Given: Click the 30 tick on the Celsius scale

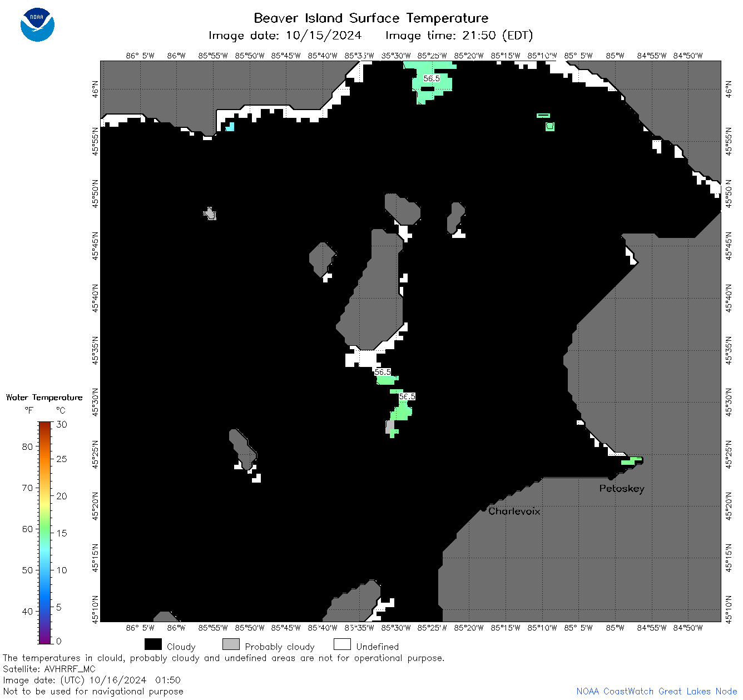Looking at the screenshot, I should tap(62, 424).
